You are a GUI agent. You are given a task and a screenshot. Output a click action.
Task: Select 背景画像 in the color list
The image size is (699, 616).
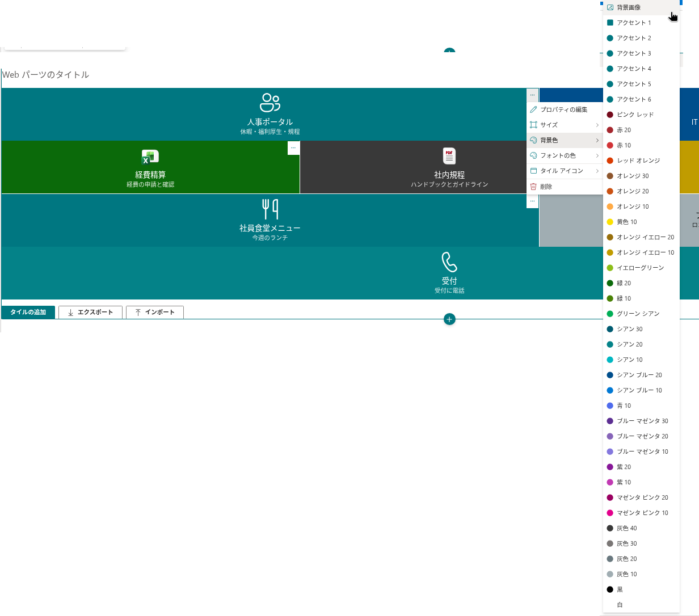[x=641, y=7]
